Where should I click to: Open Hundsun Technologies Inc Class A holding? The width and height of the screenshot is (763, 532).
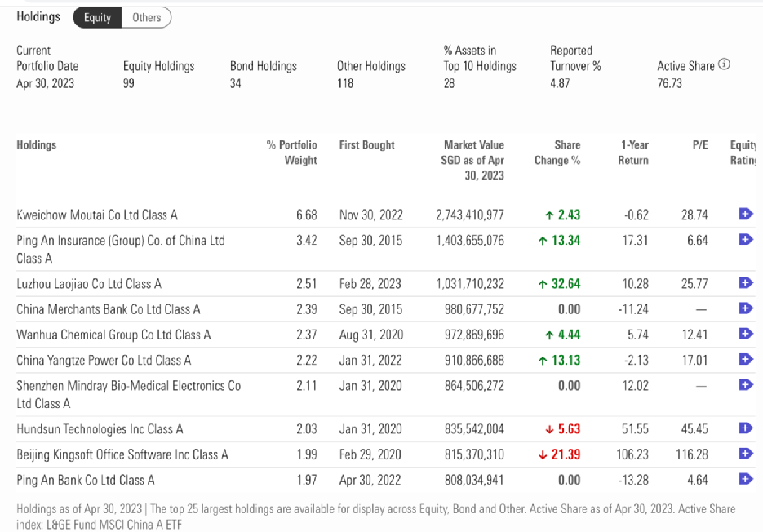tap(100, 428)
